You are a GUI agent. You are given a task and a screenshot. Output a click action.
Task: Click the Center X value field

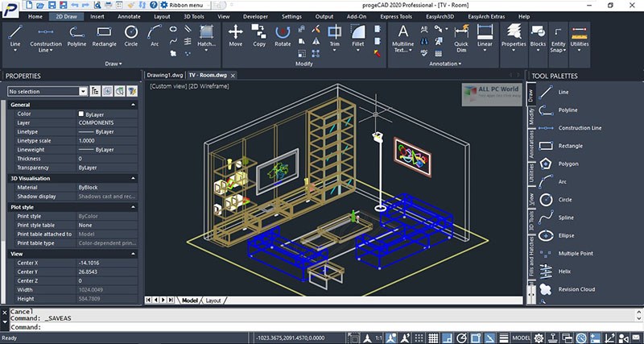pos(107,263)
